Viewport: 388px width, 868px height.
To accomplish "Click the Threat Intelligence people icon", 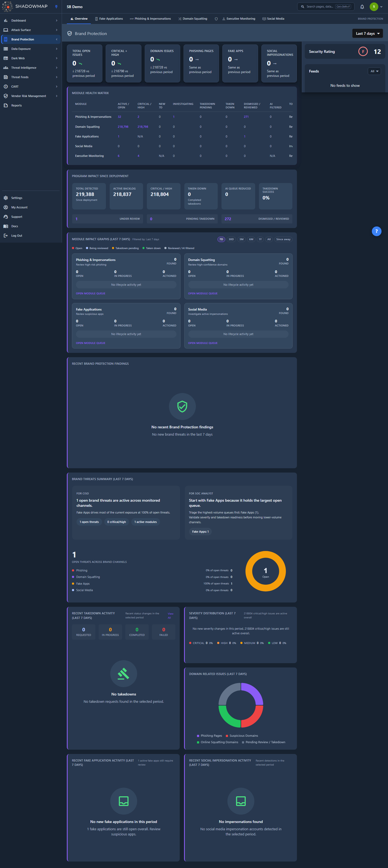I will pos(6,68).
